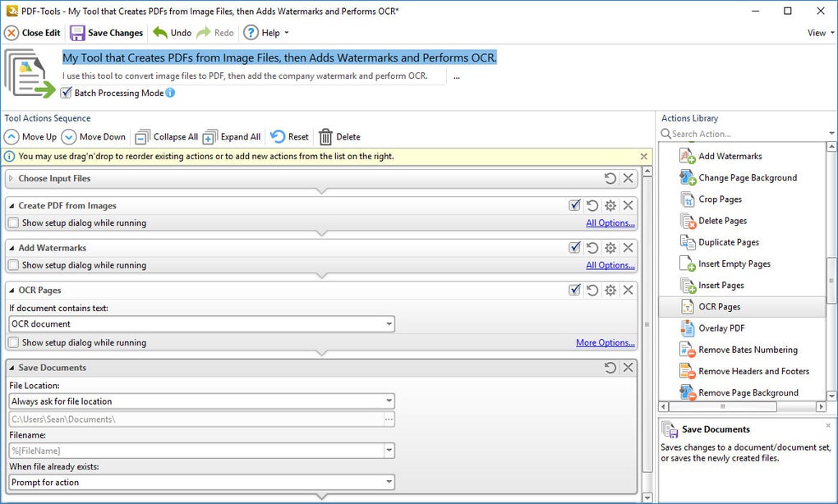This screenshot has height=504, width=838.
Task: Expand the Choose Input Files action
Action: pyautogui.click(x=11, y=178)
